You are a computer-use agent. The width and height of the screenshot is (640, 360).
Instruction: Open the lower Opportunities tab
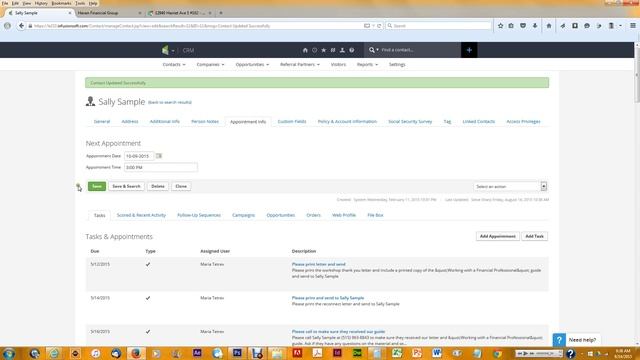pyautogui.click(x=280, y=215)
